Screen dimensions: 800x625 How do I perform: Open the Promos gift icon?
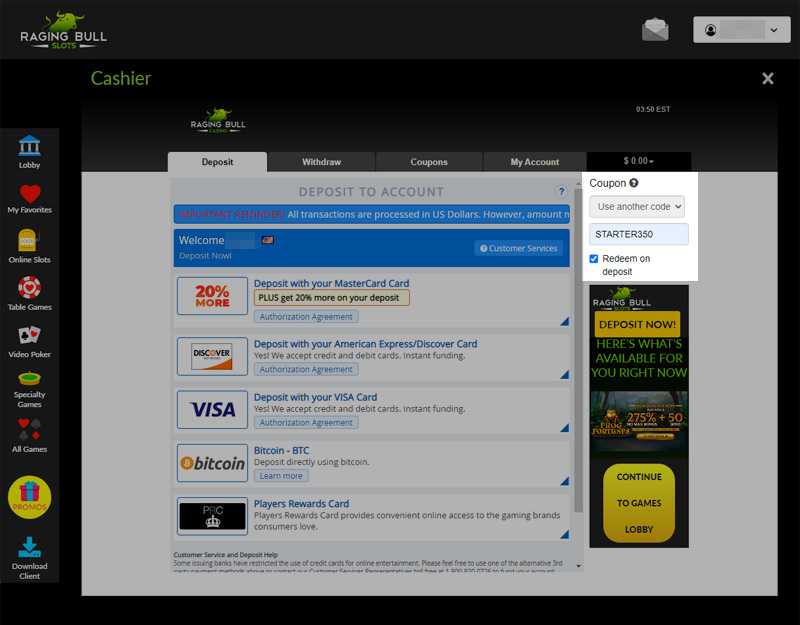pos(30,497)
